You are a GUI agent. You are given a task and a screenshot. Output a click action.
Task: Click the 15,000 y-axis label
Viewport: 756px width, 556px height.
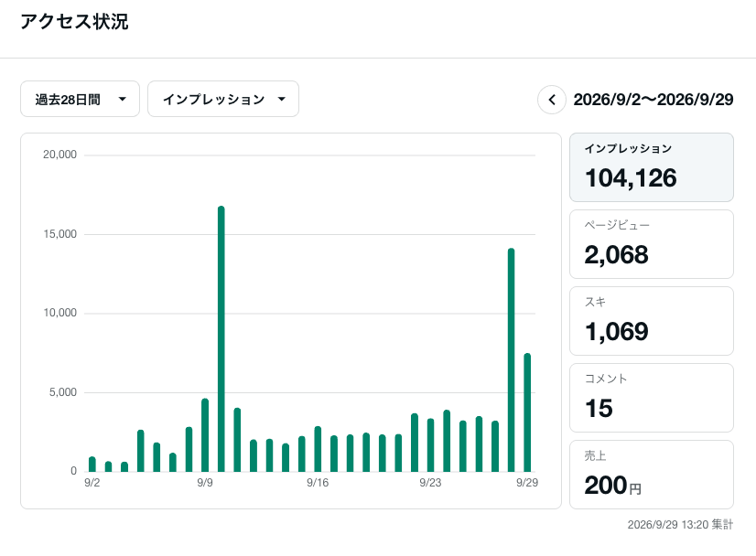(59, 234)
